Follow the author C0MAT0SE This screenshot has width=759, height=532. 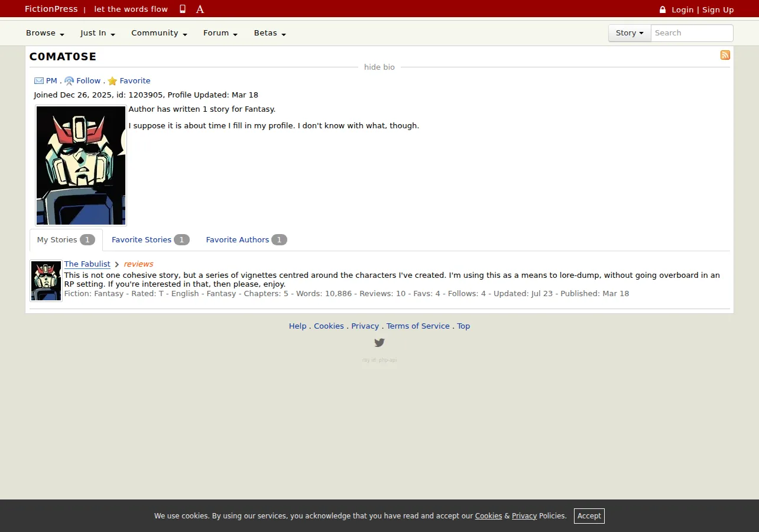89,81
